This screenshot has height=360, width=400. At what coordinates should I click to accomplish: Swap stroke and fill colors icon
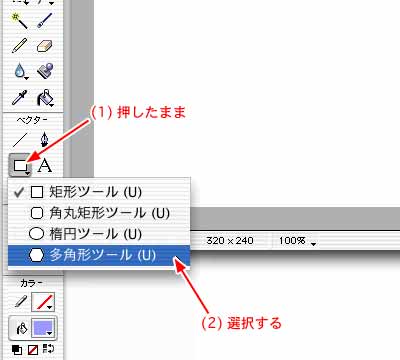(48, 349)
